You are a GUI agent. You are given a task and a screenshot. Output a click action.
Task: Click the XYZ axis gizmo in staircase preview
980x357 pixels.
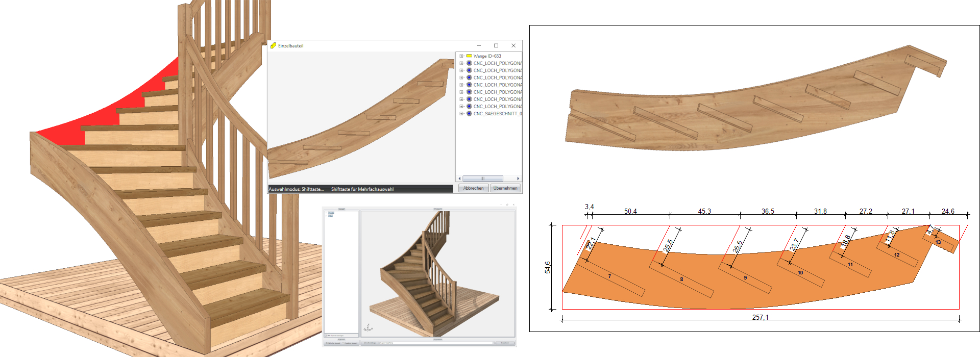pos(367,328)
